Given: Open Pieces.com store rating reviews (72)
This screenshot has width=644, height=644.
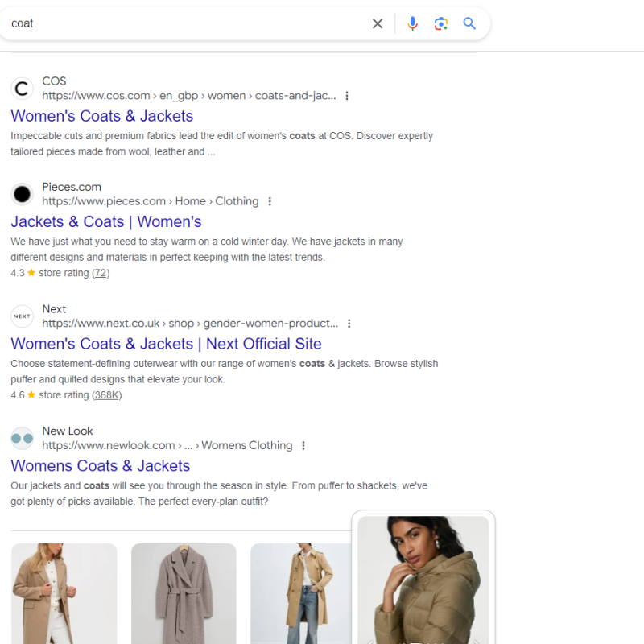Looking at the screenshot, I should [101, 273].
